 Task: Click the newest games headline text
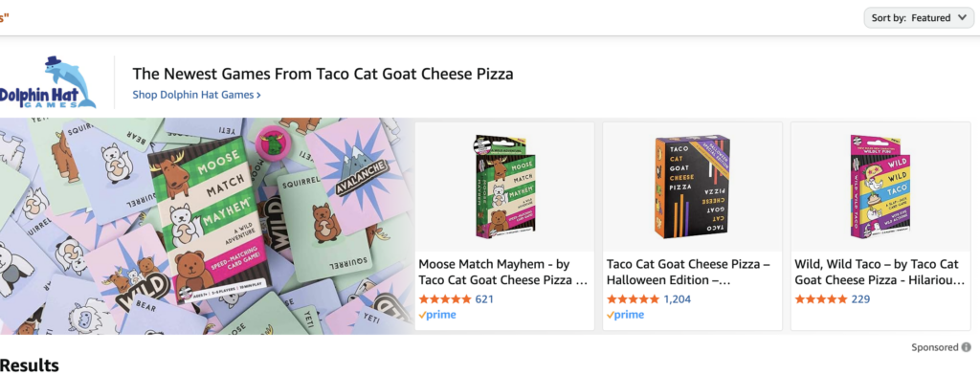click(323, 74)
